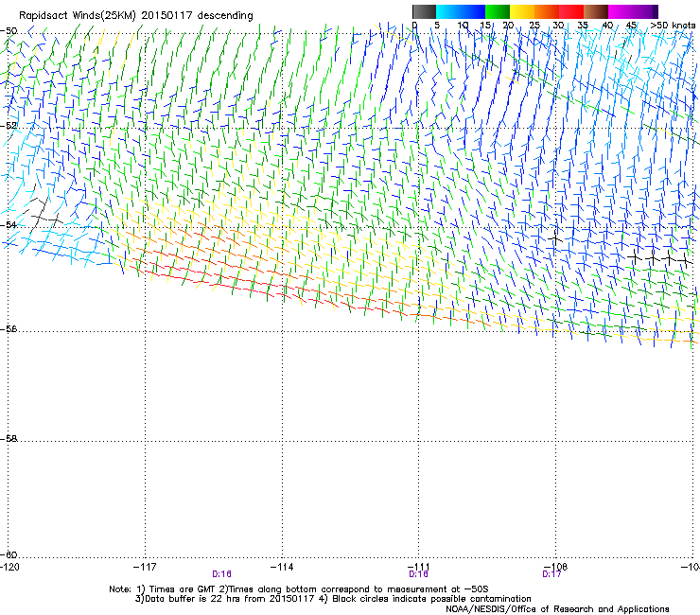Click the purple time label left of -114

coord(222,574)
